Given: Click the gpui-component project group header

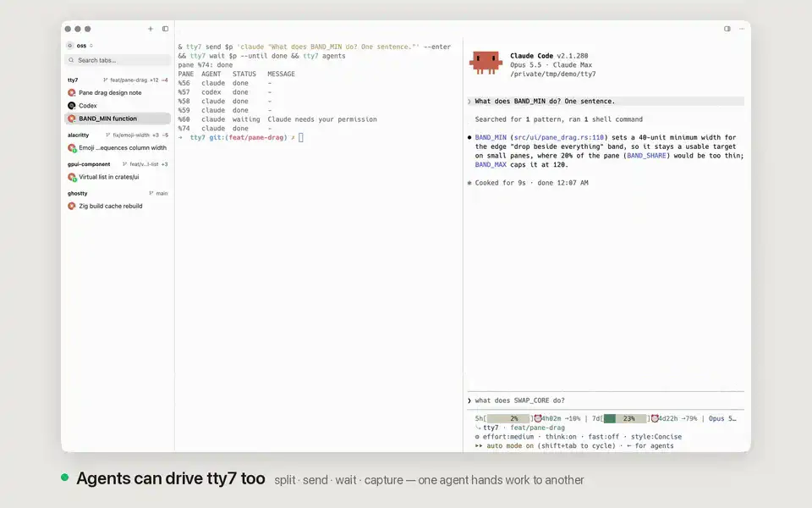Looking at the screenshot, I should tap(89, 164).
